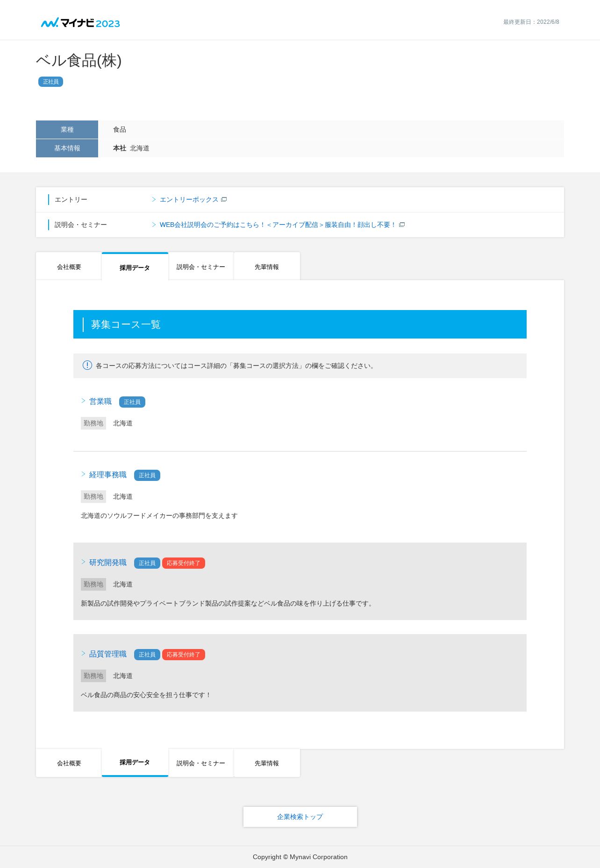The width and height of the screenshot is (600, 868).
Task: Click chevron arrow before 経理事務職
Action: coord(83,474)
